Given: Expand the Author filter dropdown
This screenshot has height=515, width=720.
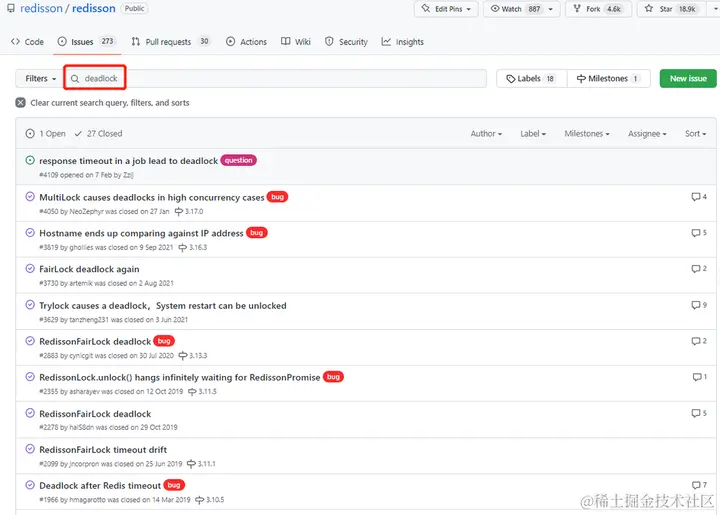Looking at the screenshot, I should 486,134.
